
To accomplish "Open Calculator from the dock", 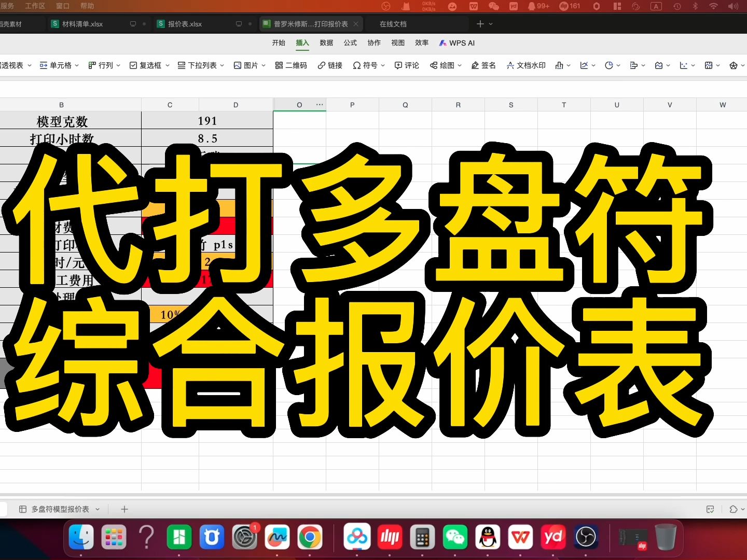I will pos(422,537).
